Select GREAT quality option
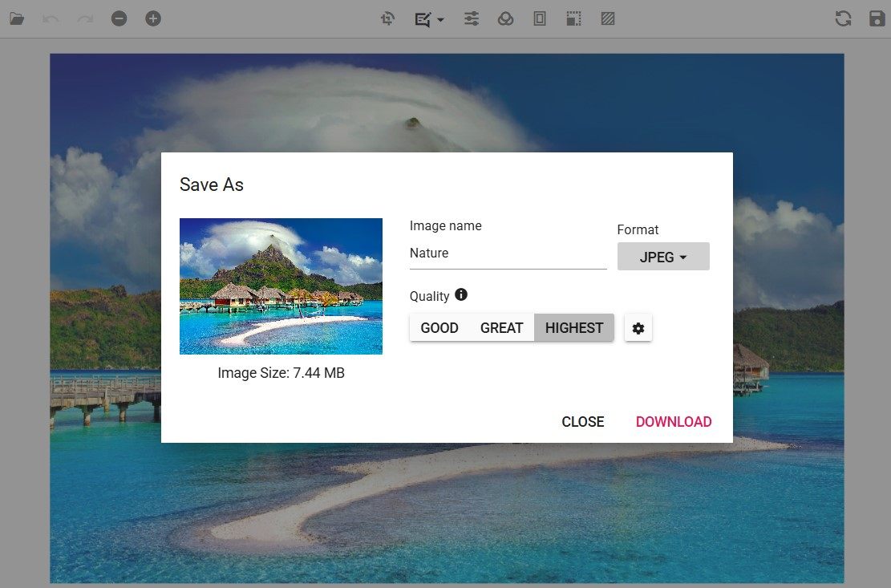This screenshot has width=891, height=588. [x=501, y=327]
